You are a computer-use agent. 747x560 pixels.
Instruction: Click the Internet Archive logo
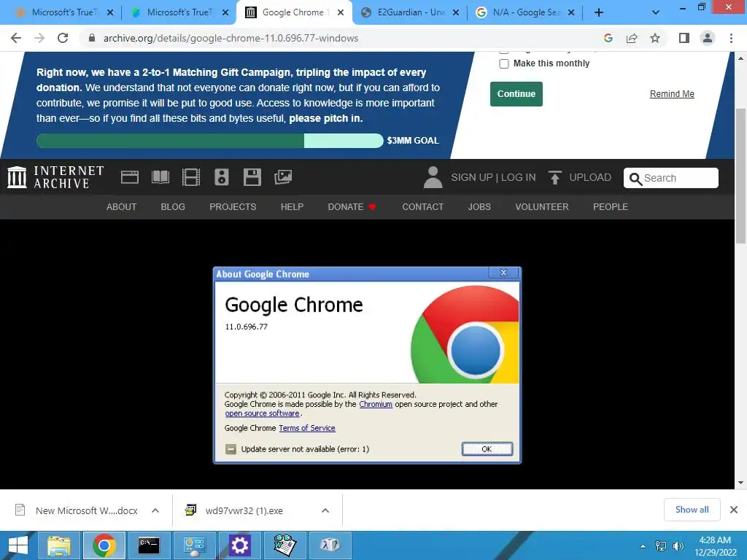55,177
